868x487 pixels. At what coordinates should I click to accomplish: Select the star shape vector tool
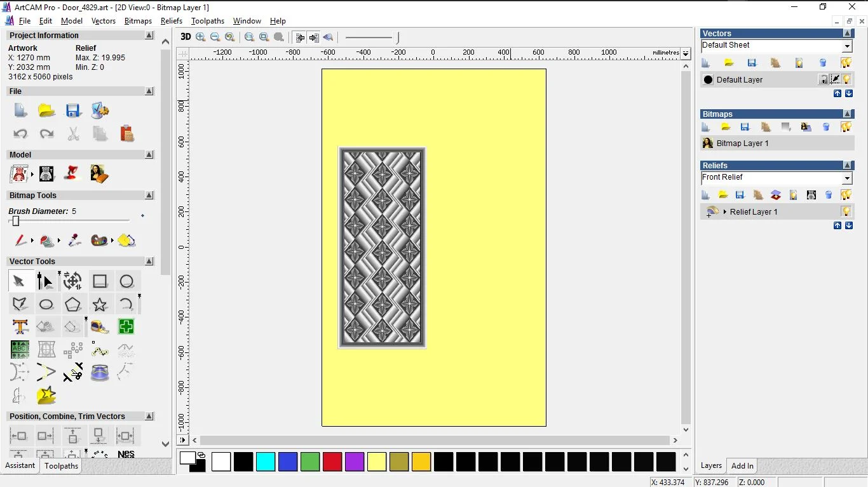[100, 304]
